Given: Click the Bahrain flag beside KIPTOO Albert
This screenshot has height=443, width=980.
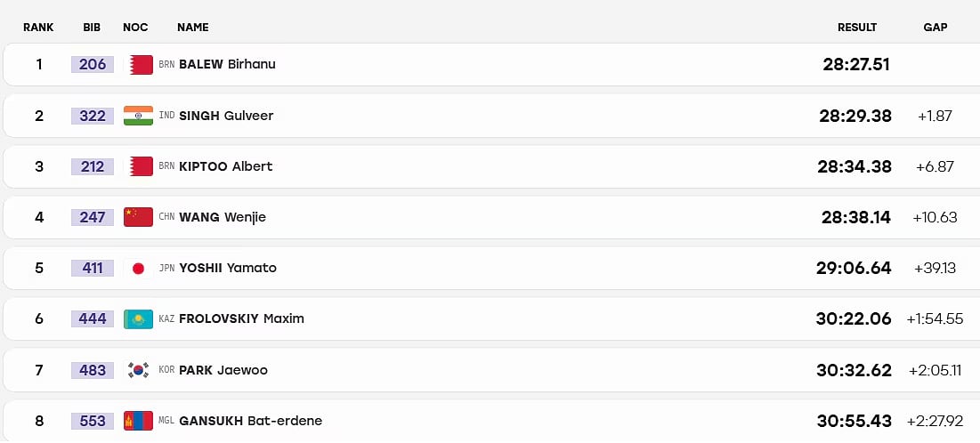Looking at the screenshot, I should pos(138,166).
